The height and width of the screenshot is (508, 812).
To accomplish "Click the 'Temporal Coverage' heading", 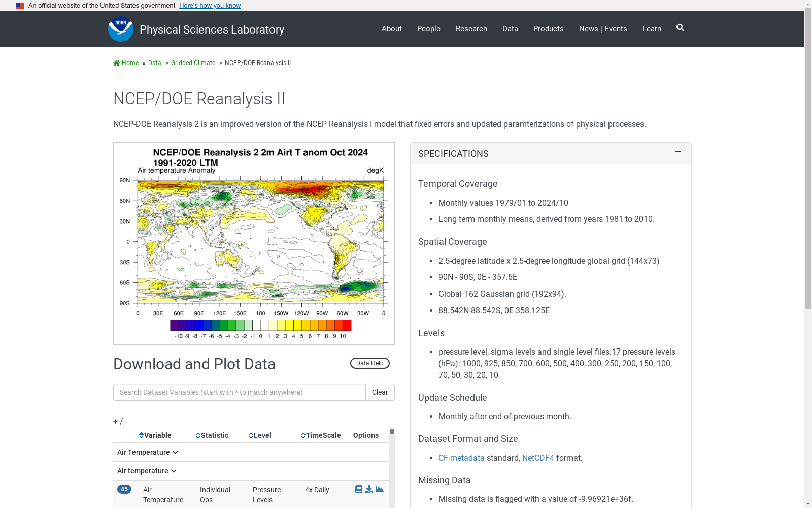I will coord(458,184).
